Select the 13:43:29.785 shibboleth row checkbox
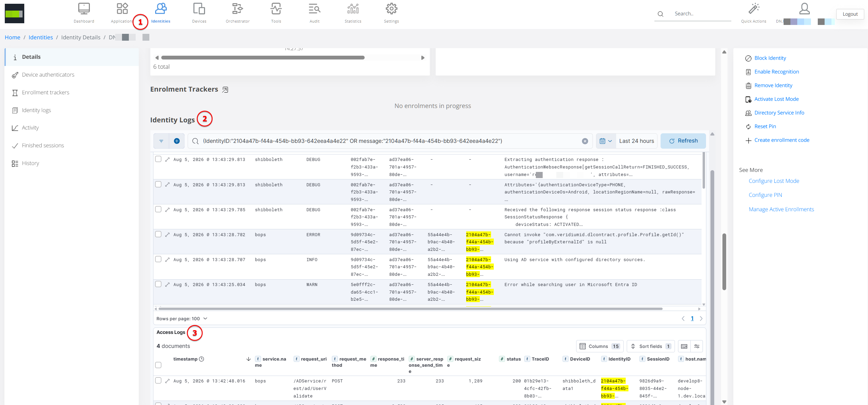This screenshot has width=868, height=405. click(158, 210)
